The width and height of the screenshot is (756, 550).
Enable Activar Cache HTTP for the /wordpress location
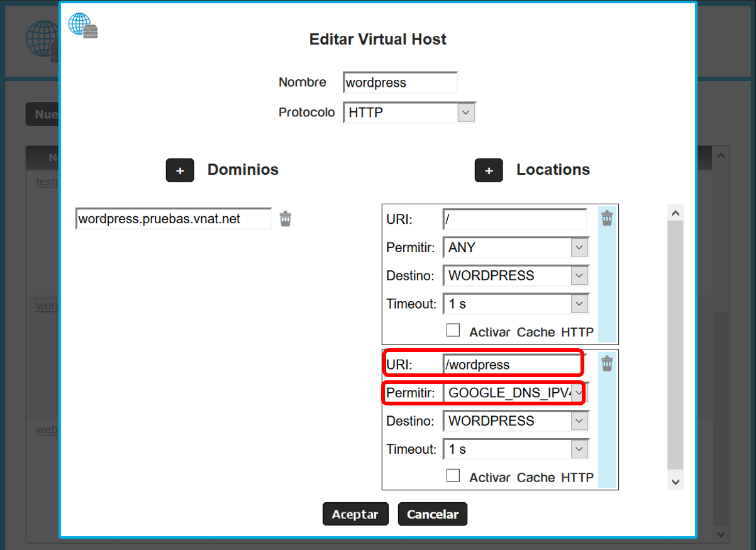click(453, 475)
